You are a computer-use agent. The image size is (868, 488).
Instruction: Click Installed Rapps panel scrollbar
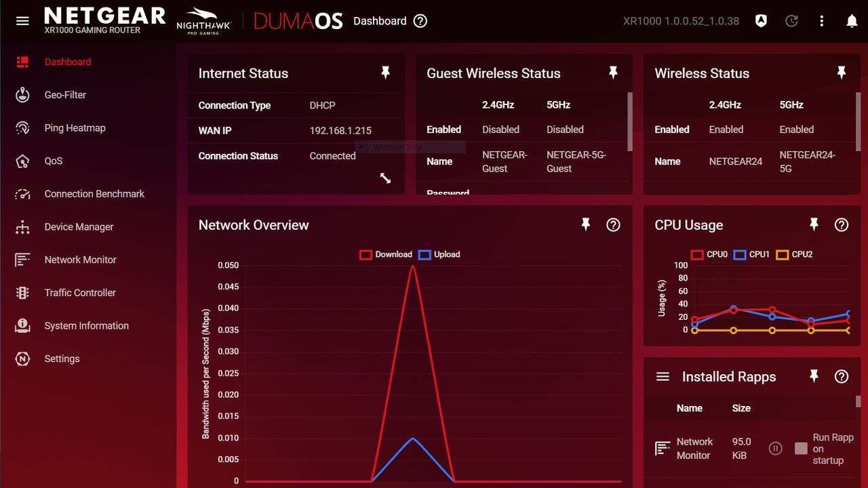(858, 402)
